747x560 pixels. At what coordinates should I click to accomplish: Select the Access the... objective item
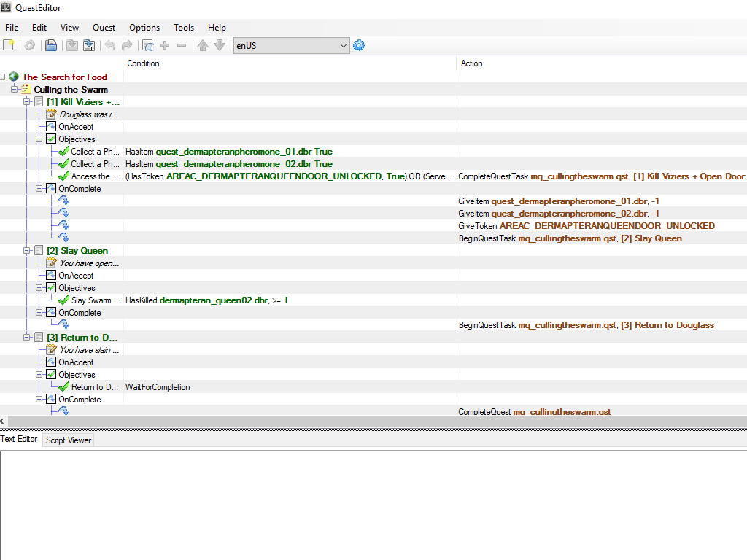click(90, 176)
